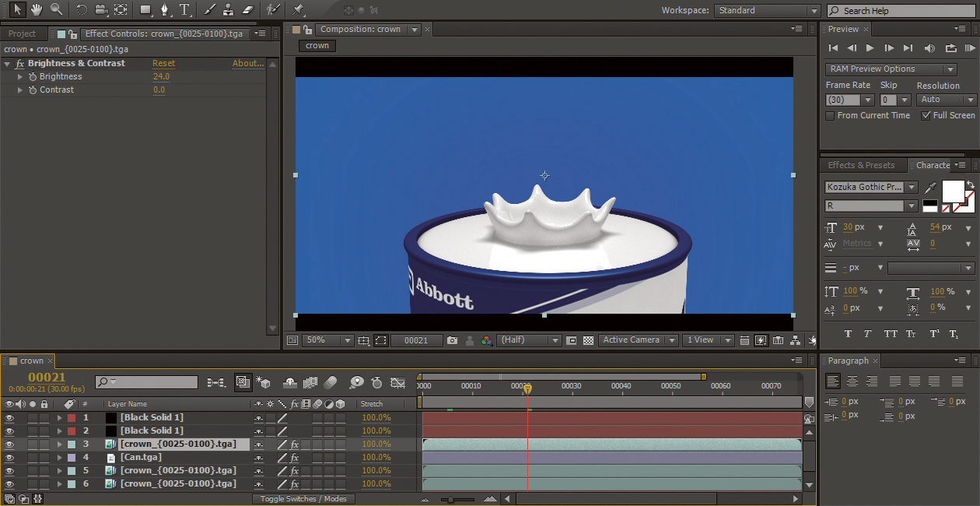The height and width of the screenshot is (506, 980).
Task: Hide layer 4 Can.tga
Action: coord(9,457)
